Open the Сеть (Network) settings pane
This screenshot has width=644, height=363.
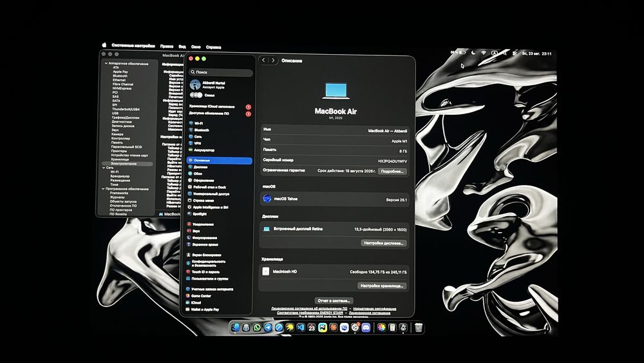click(x=196, y=137)
